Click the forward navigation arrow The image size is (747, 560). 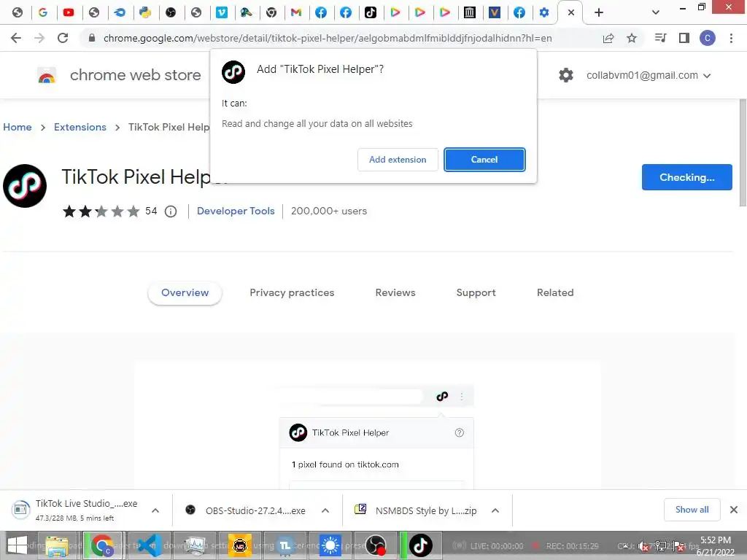coord(39,38)
